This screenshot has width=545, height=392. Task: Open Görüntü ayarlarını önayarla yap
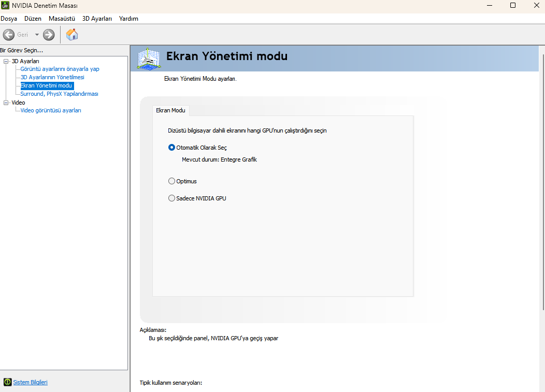[x=60, y=69]
